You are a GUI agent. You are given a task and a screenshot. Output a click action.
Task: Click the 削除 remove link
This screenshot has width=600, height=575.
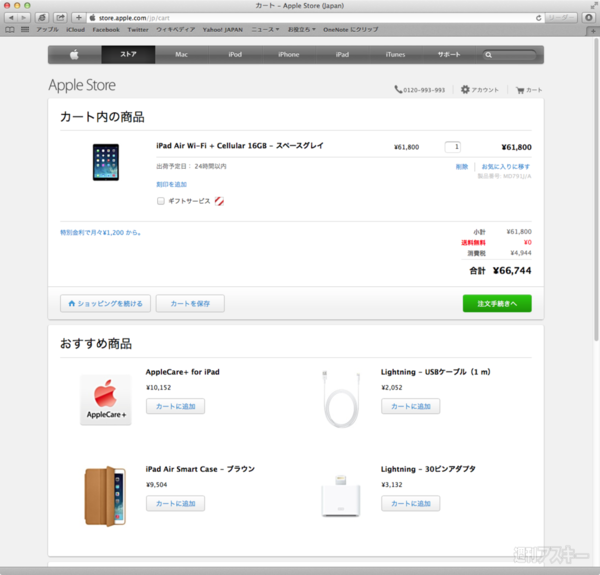tap(462, 166)
